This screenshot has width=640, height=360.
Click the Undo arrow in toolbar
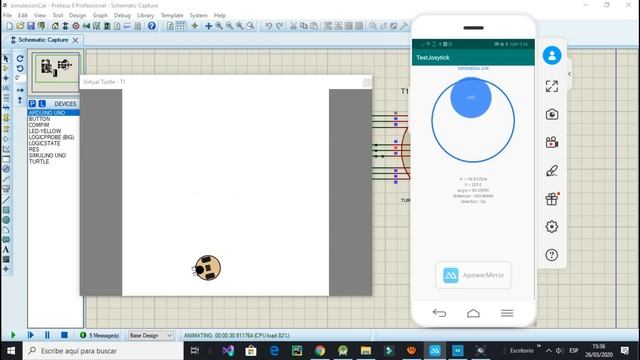click(x=268, y=26)
